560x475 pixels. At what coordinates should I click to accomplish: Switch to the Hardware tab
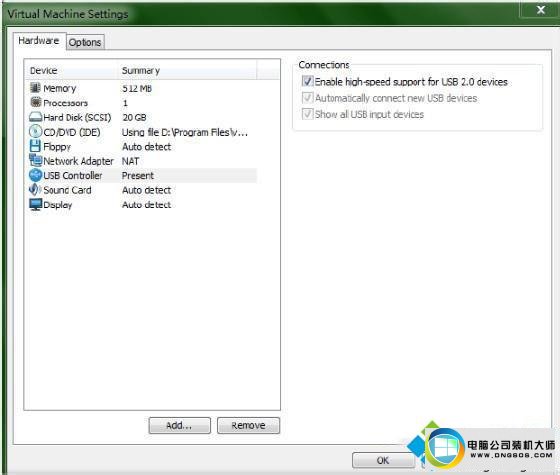pyautogui.click(x=39, y=40)
